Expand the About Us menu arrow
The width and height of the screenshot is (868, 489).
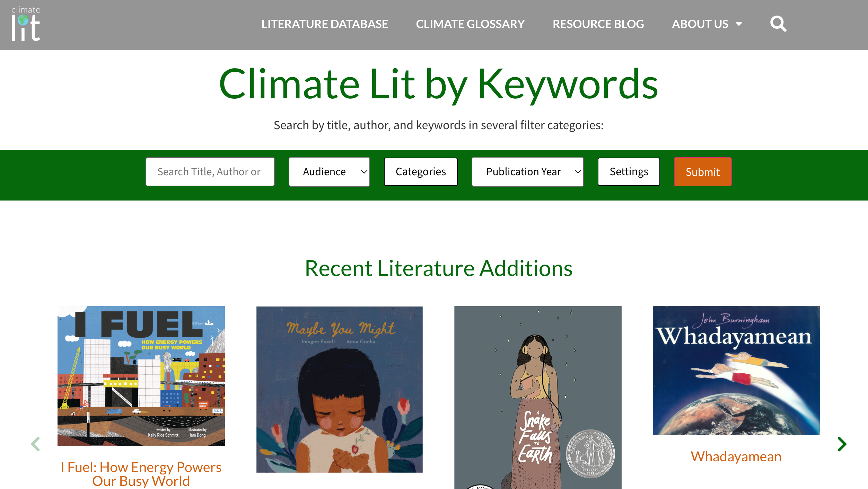click(739, 24)
